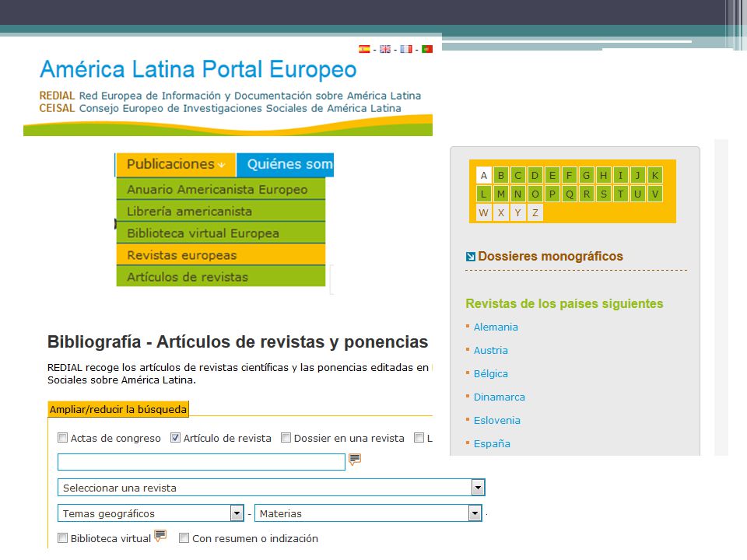Click the España country link
Viewport: 747px width, 560px height.
pos(492,444)
